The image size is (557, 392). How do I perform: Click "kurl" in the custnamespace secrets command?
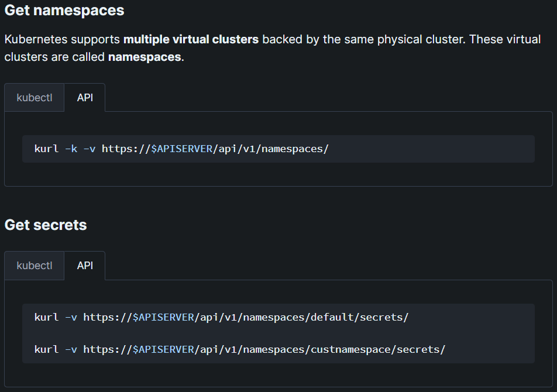coord(46,349)
